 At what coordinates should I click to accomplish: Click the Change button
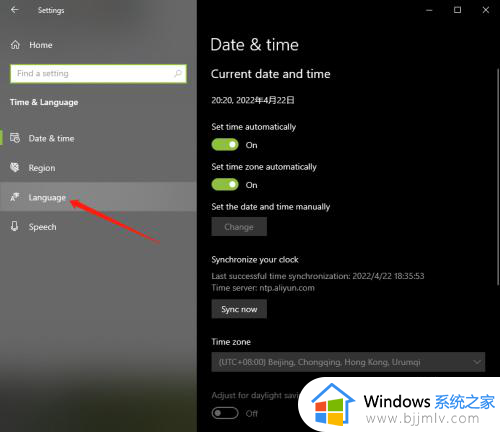click(x=239, y=227)
